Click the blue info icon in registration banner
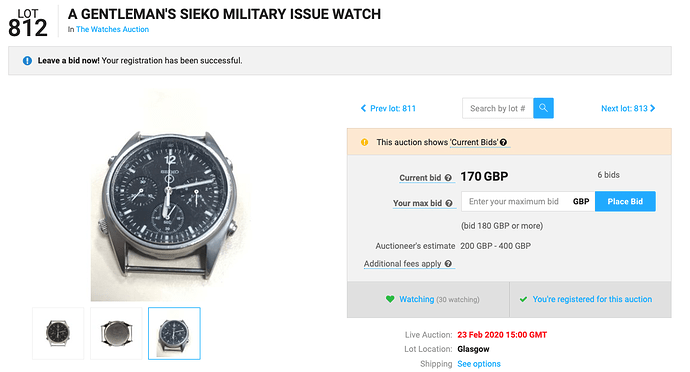Screen dimensions: 690x372 click(x=27, y=60)
